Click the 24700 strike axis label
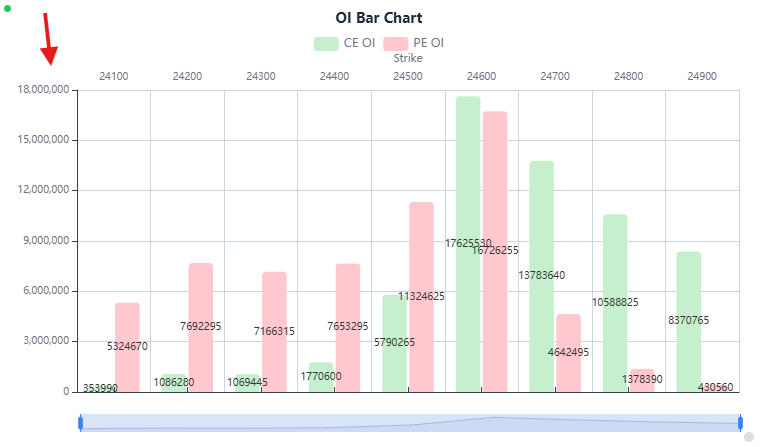 tap(555, 76)
